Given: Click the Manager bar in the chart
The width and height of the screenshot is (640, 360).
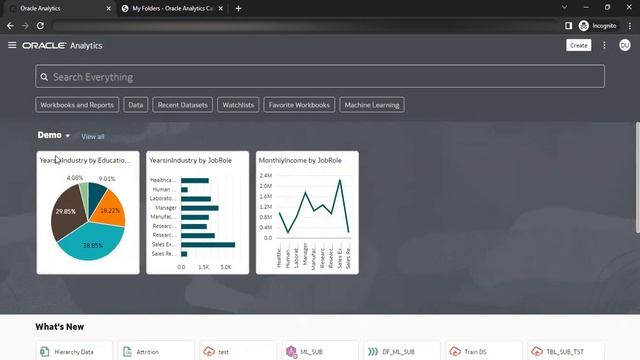Looking at the screenshot, I should pos(200,208).
